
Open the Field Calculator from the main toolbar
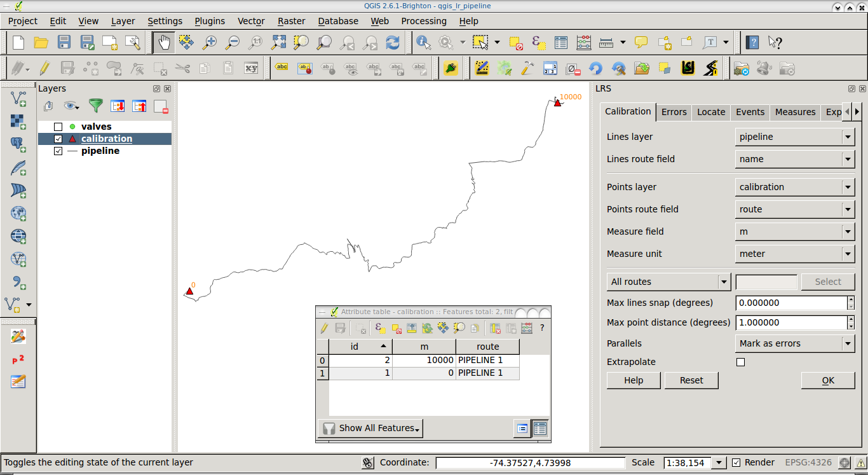coord(583,43)
